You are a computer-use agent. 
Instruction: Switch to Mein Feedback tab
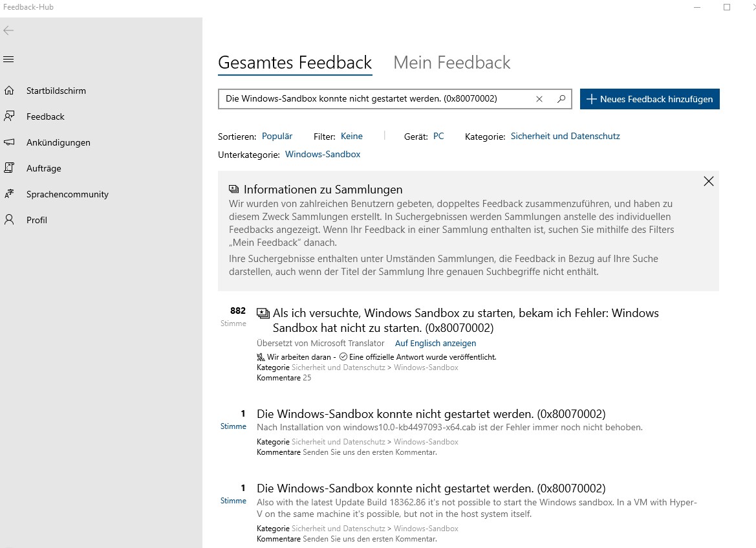(452, 63)
